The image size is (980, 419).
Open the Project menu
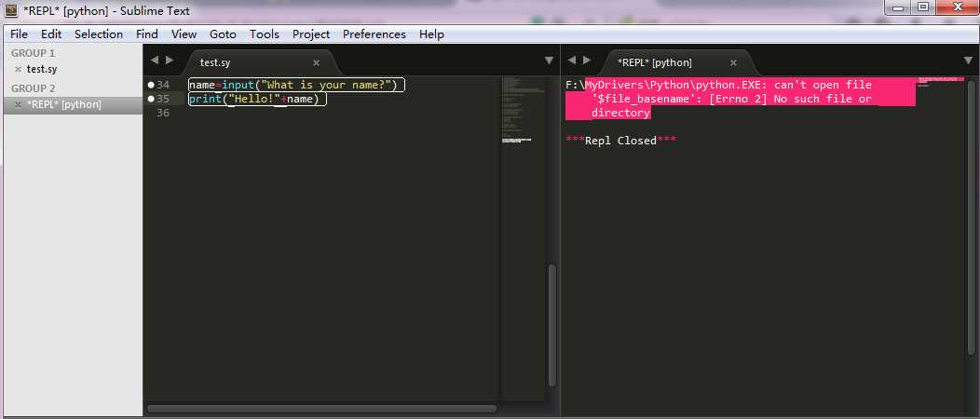tap(311, 34)
